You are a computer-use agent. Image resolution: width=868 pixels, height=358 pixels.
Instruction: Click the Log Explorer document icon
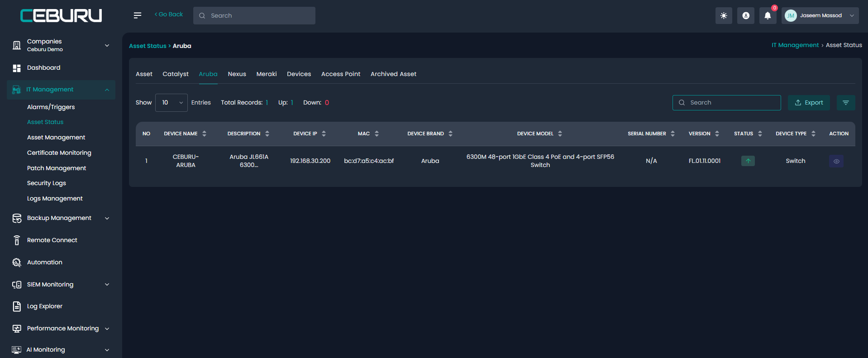(x=17, y=306)
